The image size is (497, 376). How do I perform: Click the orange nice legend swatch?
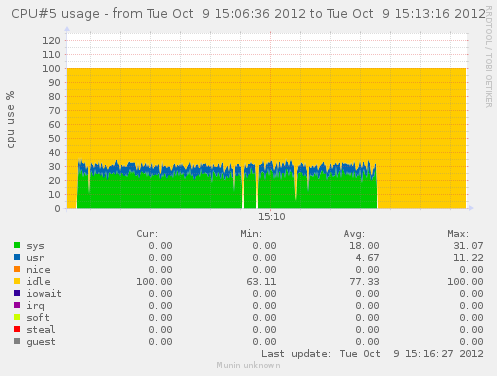pos(17,269)
